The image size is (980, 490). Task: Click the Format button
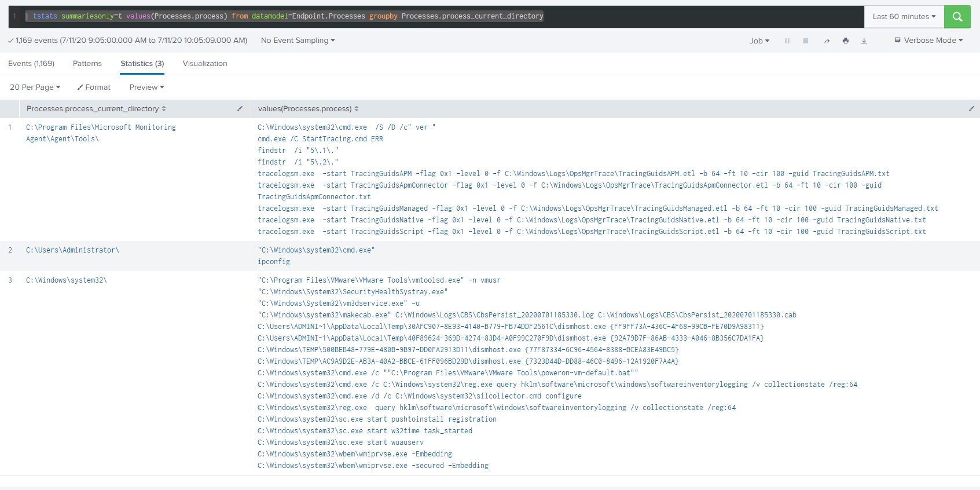click(x=94, y=87)
